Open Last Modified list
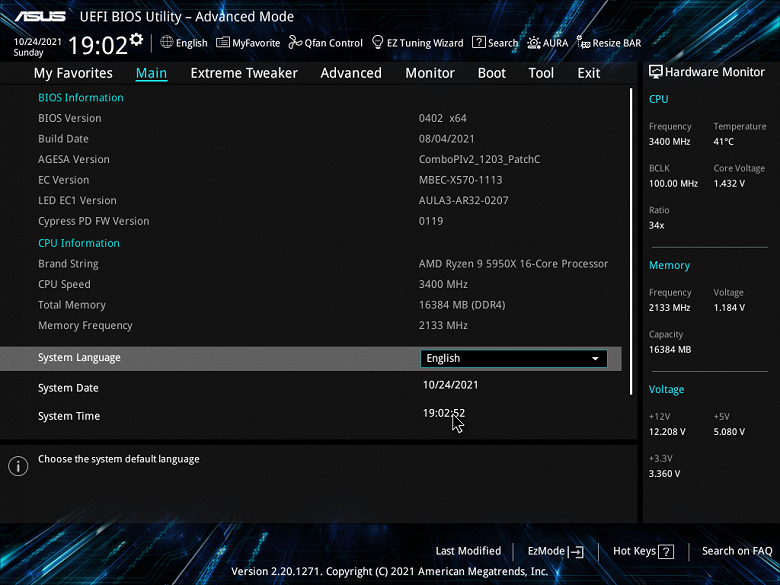780x585 pixels. point(468,551)
